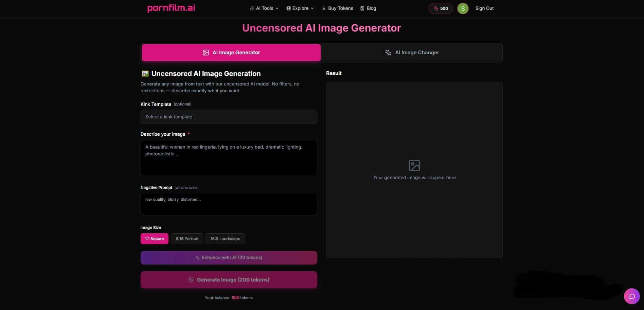The image size is (644, 310).
Task: Click the dollar icon beside Buy Tokens
Action: [324, 8]
